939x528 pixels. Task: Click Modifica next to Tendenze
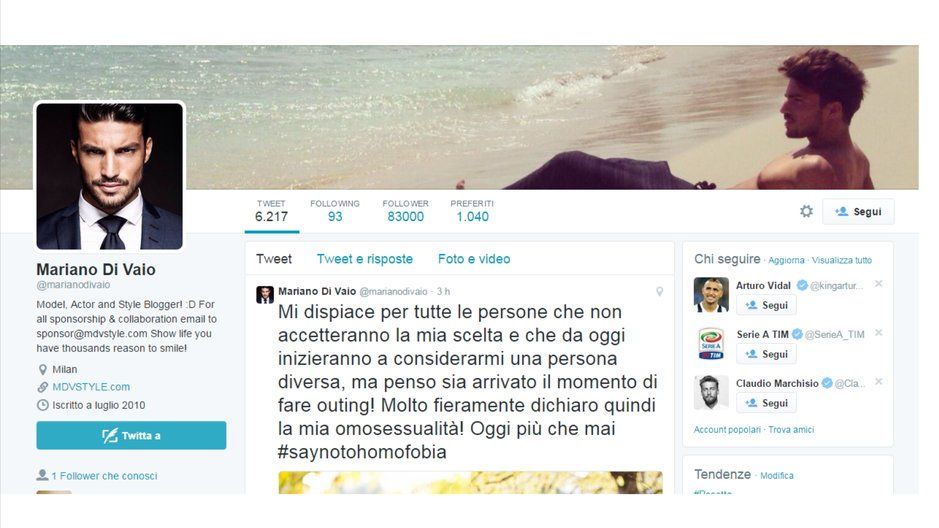[x=777, y=476]
